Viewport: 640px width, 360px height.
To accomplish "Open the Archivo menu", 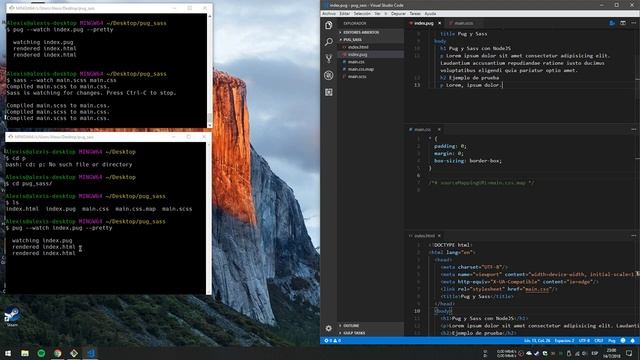I will point(329,13).
